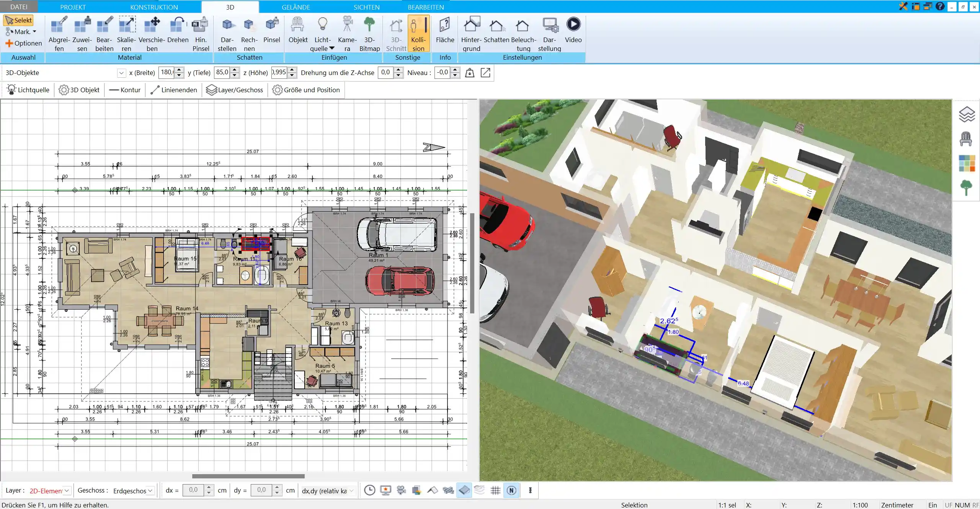Toggle shadow Darstellen icon
The height and width of the screenshot is (509, 980).
(x=227, y=34)
